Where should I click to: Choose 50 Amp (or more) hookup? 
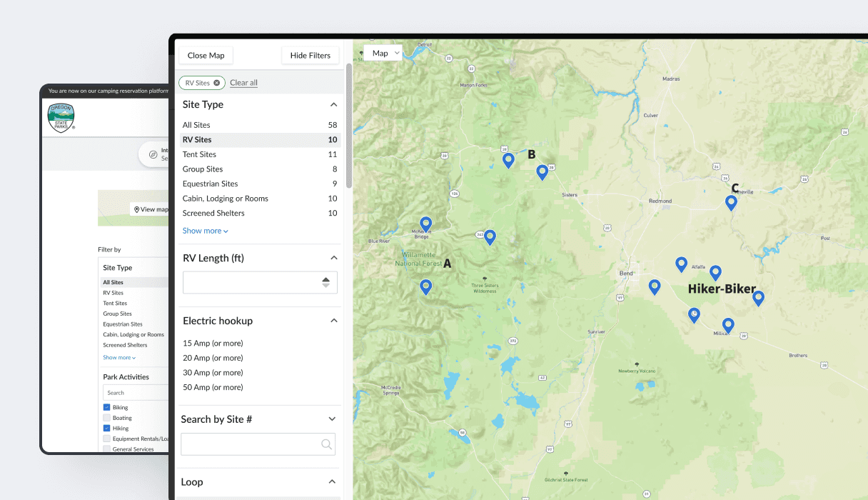coord(213,387)
